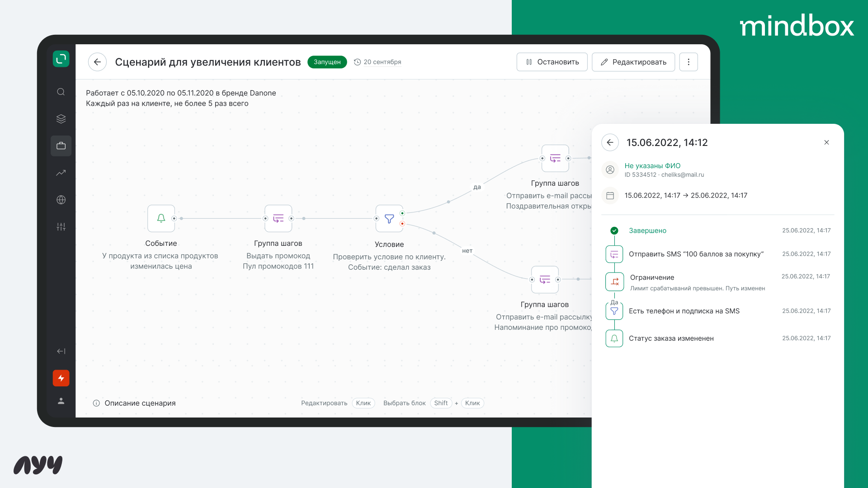Viewport: 868px width, 488px height.
Task: Click the red lightning bolt icon
Action: point(61,378)
